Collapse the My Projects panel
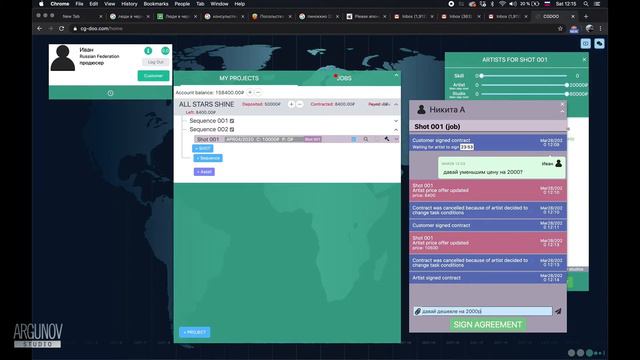The width and height of the screenshot is (640, 360). (x=396, y=76)
